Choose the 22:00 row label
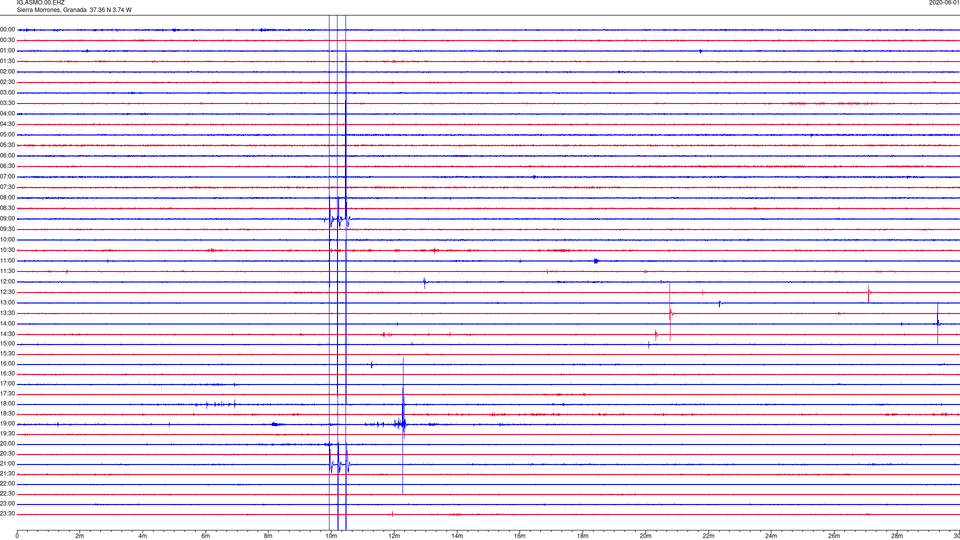The image size is (960, 540). click(x=7, y=484)
